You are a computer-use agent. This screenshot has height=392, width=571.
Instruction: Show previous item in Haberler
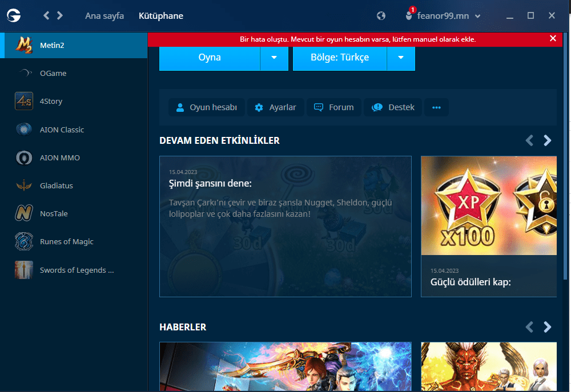tap(529, 327)
